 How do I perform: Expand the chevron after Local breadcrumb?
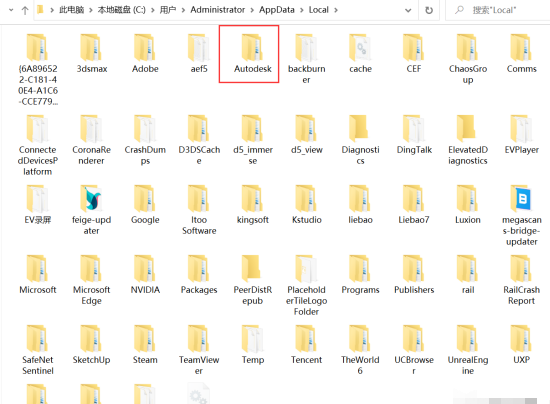pos(336,10)
